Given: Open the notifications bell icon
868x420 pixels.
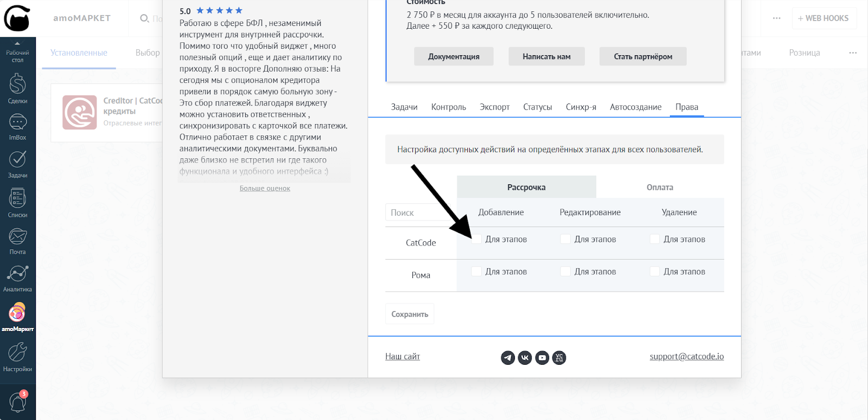Looking at the screenshot, I should pos(17,402).
